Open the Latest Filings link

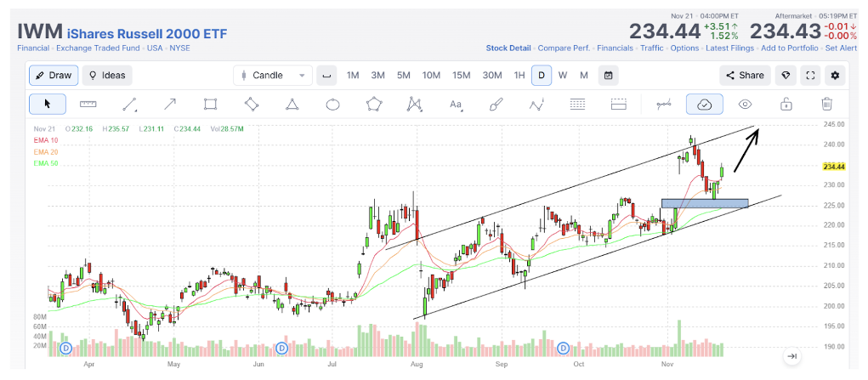tap(729, 48)
